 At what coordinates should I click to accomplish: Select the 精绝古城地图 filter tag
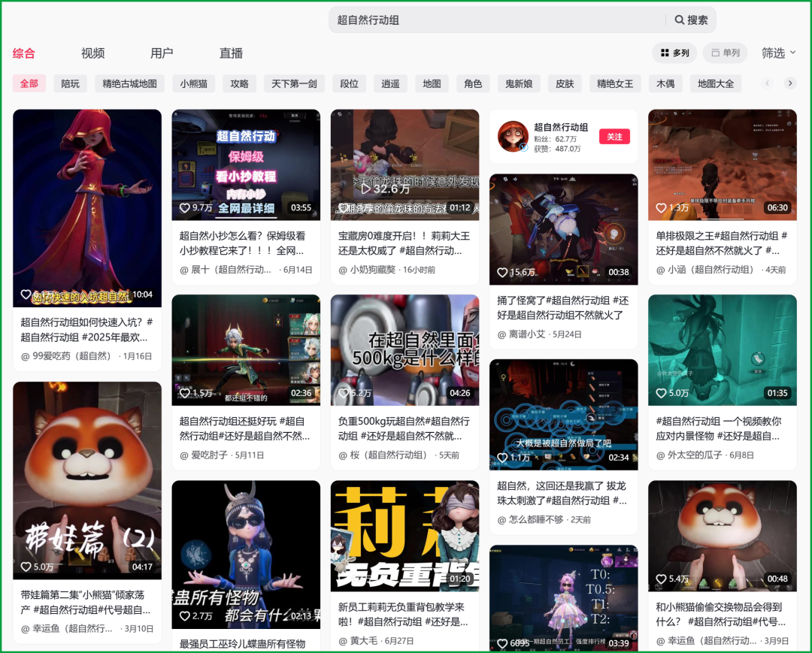pyautogui.click(x=129, y=83)
